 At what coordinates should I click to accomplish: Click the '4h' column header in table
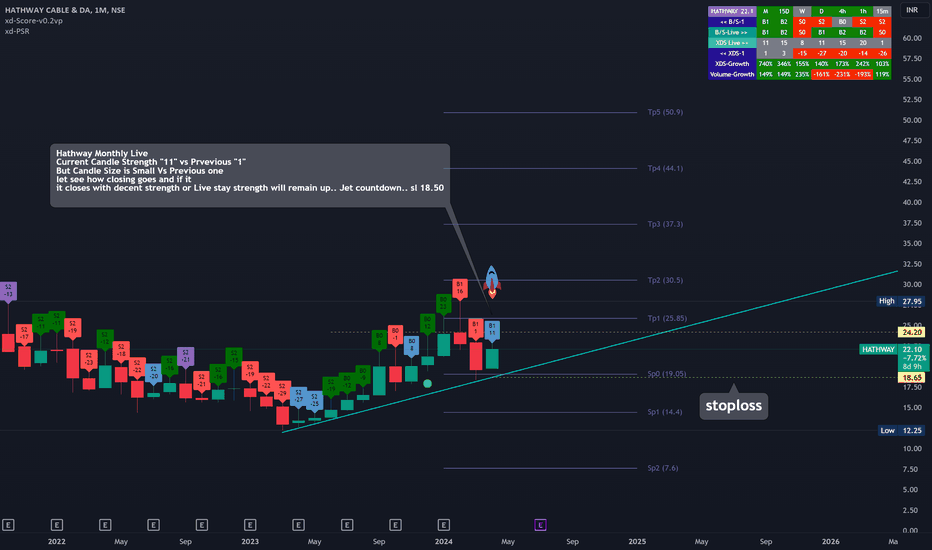point(842,11)
